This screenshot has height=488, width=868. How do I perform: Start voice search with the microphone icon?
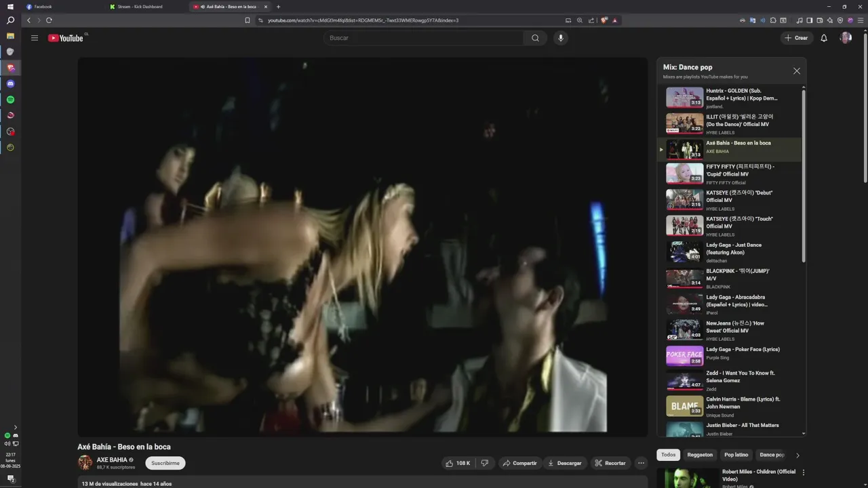[x=560, y=38]
